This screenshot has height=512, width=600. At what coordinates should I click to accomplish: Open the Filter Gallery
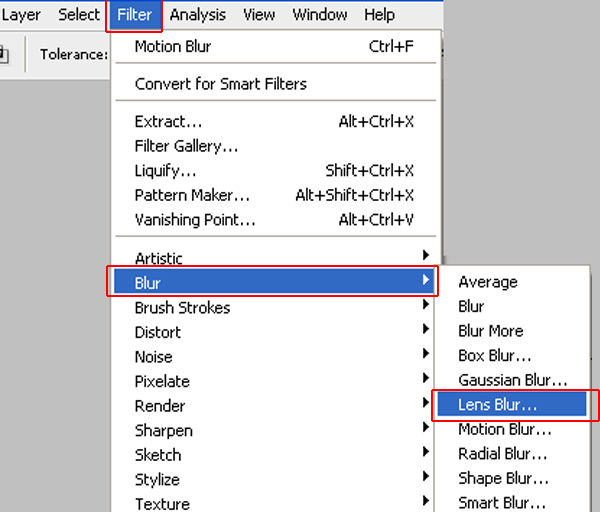pos(186,146)
